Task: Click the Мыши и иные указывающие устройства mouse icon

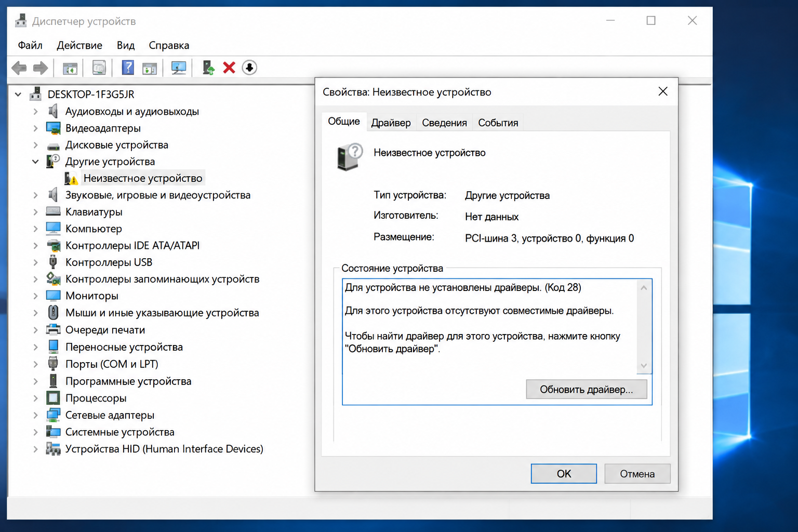Action: pos(53,312)
